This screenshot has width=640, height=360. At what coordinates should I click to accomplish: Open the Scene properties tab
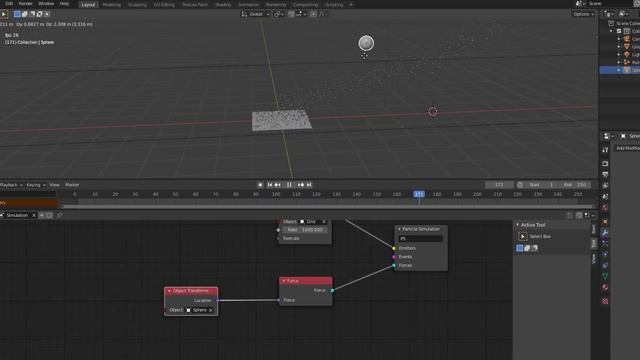(605, 197)
